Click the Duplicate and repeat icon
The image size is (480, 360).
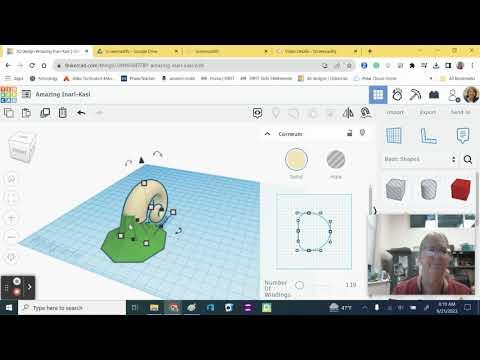tap(45, 113)
